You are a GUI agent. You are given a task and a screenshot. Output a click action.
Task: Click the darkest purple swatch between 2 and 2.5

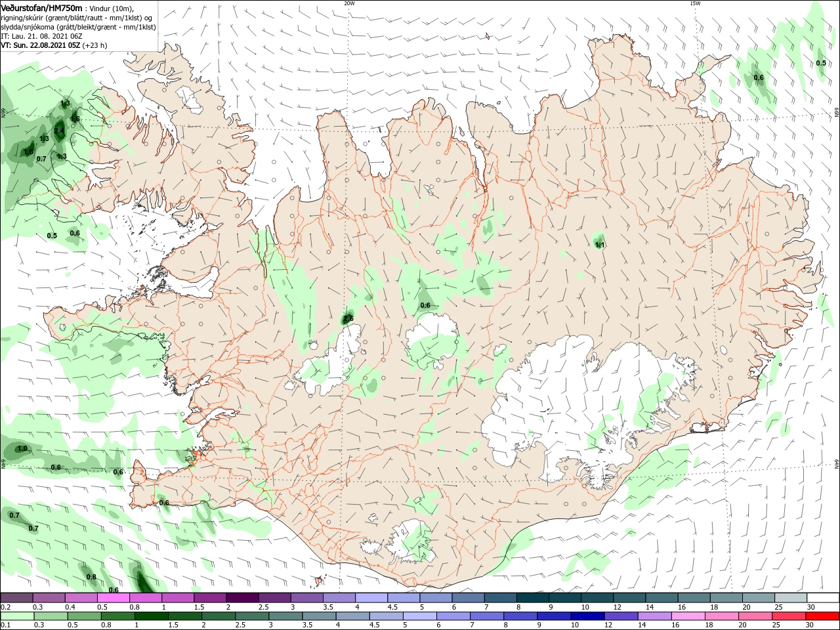click(241, 598)
